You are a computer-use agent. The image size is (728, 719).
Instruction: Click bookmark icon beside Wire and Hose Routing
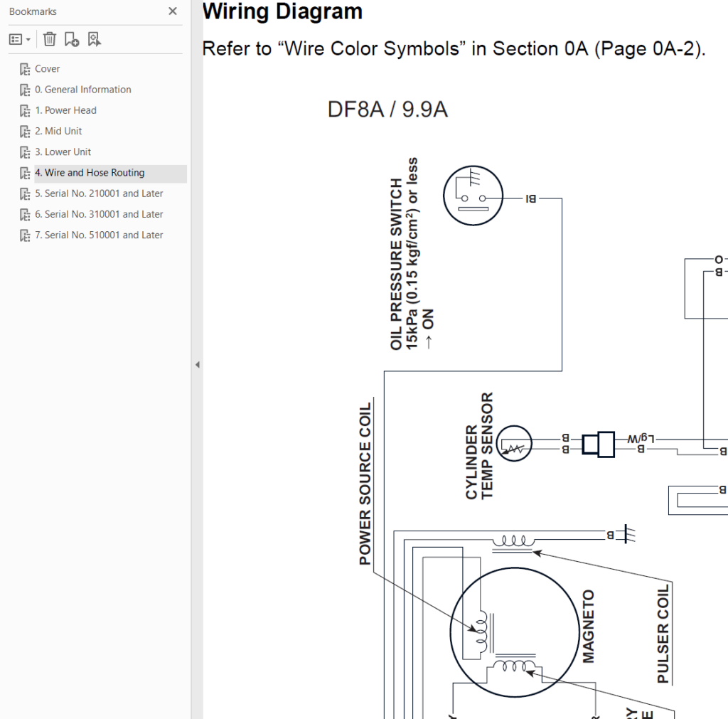25,174
